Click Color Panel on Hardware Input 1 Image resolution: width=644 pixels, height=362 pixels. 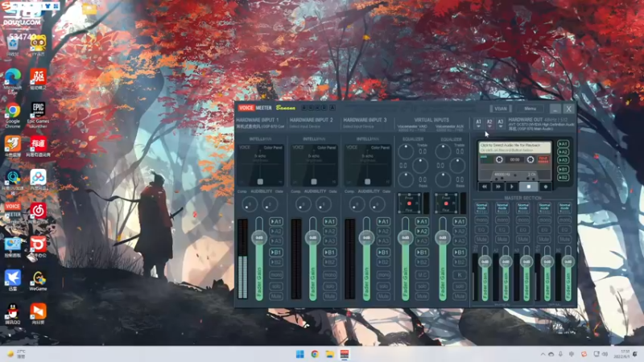[x=273, y=147]
